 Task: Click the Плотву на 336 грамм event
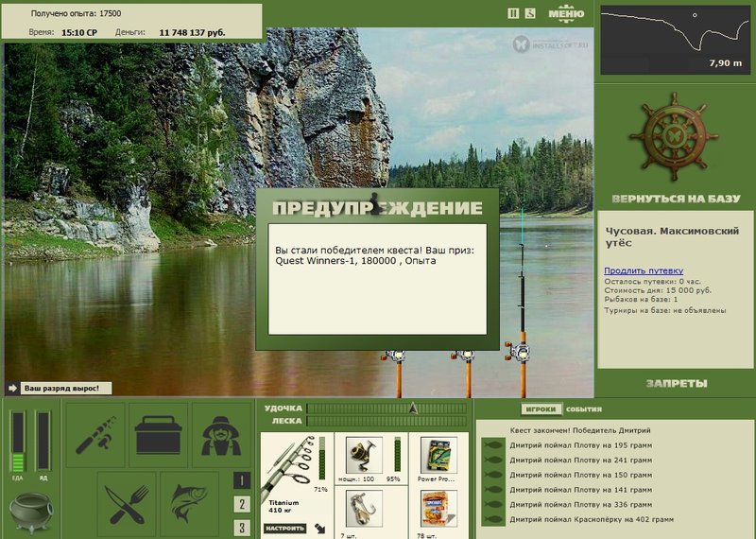(x=580, y=504)
